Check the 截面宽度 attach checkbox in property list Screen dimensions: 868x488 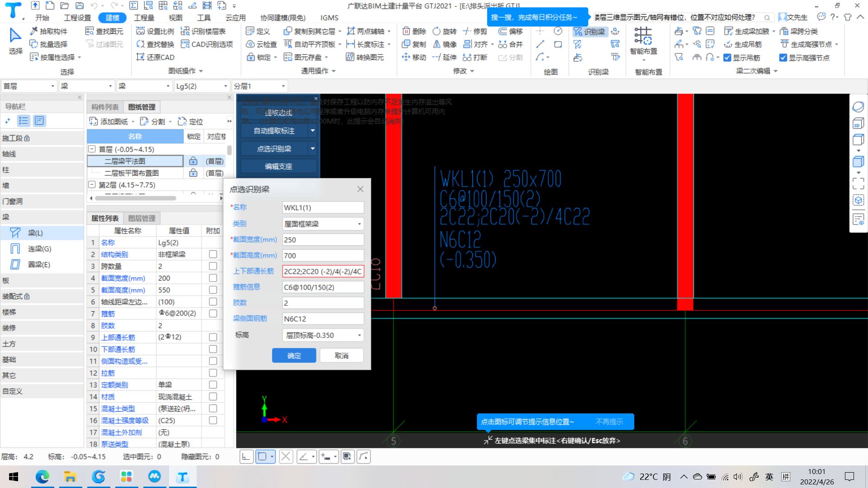pos(213,278)
